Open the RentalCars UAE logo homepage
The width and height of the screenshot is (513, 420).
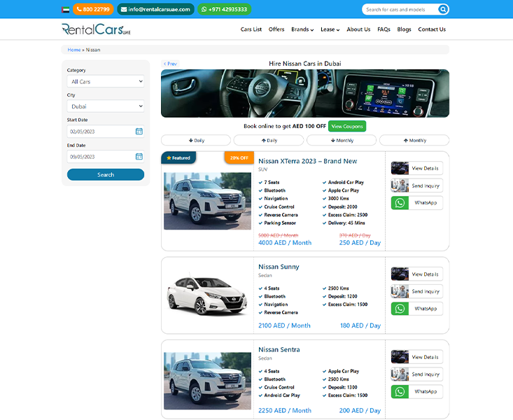pos(96,29)
